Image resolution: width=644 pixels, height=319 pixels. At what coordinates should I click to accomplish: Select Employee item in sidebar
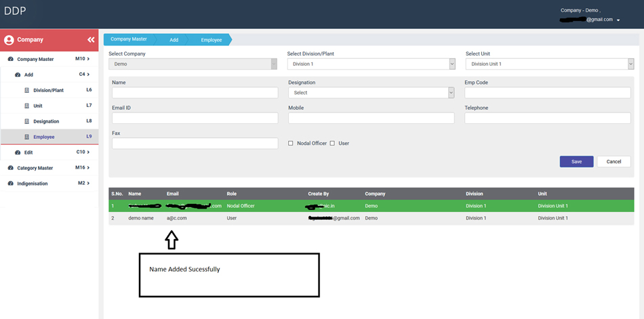[44, 137]
